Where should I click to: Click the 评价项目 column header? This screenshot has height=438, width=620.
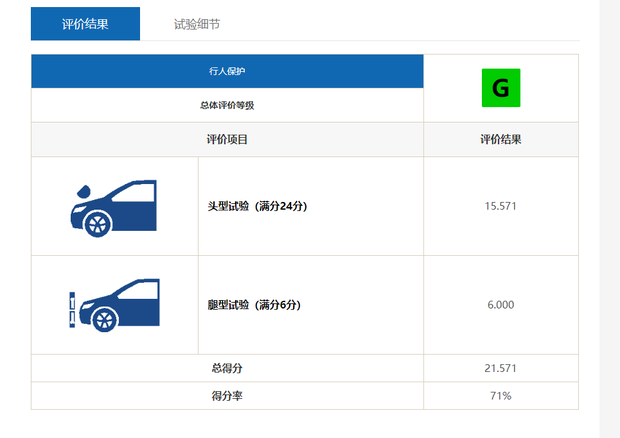pyautogui.click(x=227, y=139)
